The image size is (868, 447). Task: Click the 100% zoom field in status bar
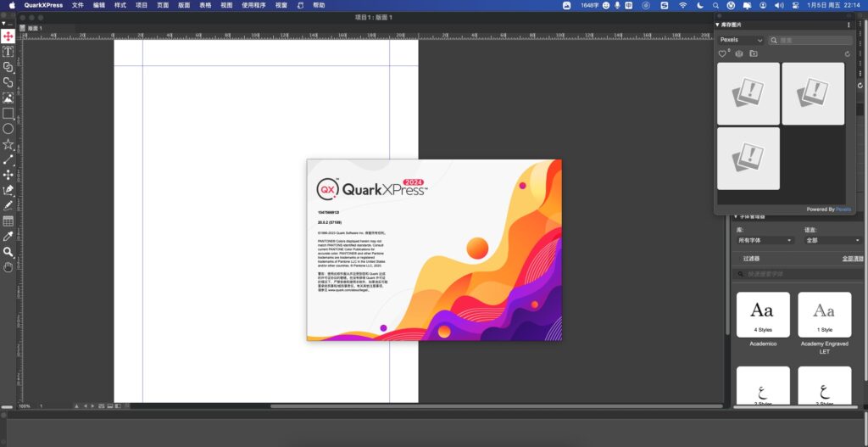click(x=25, y=406)
